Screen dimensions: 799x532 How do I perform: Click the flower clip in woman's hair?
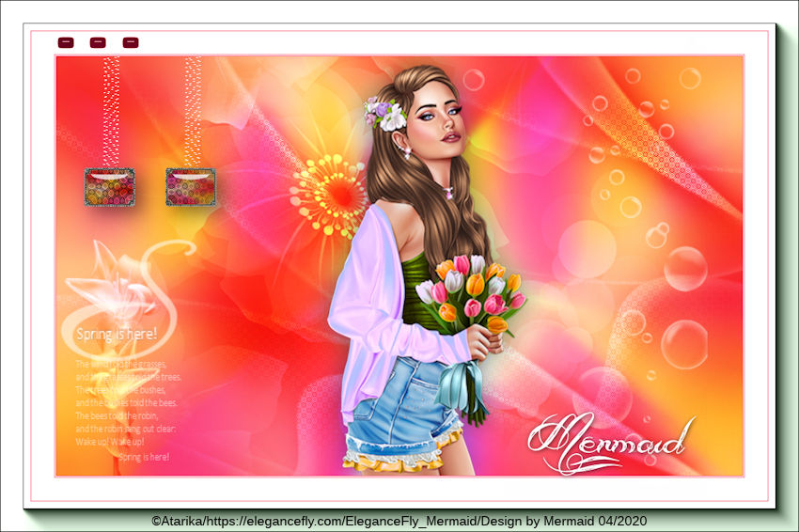[x=385, y=115]
